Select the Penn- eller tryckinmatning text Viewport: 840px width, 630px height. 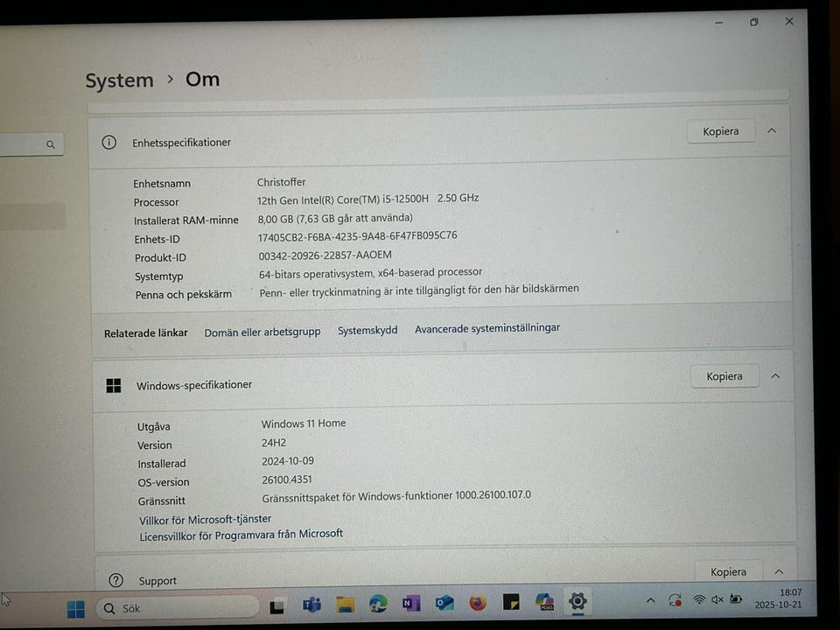[419, 290]
